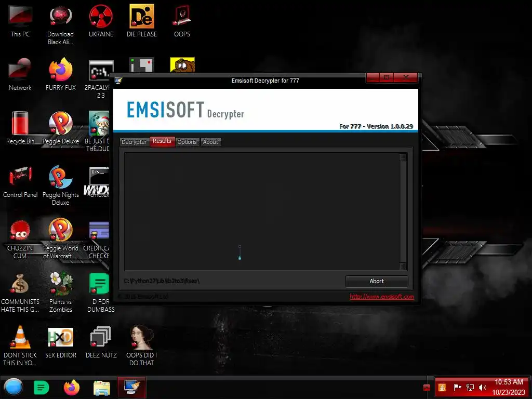The height and width of the screenshot is (399, 532).
Task: Launch Peggle Deluxe shortcut
Action: pos(61,128)
